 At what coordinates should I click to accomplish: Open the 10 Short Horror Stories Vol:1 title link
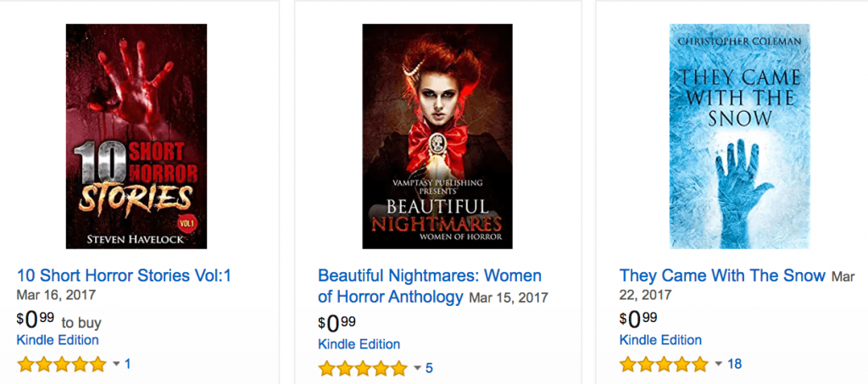point(124,275)
